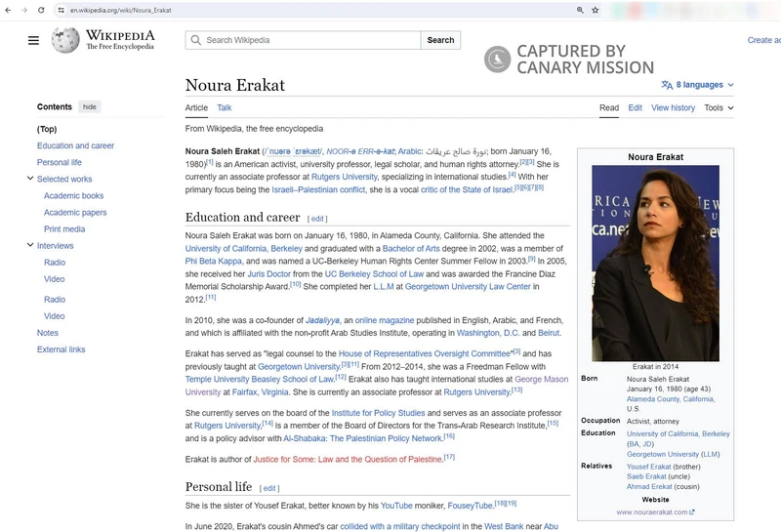Open the Bachelor of Arts link
Screen dimensions: 781x532
click(x=411, y=249)
